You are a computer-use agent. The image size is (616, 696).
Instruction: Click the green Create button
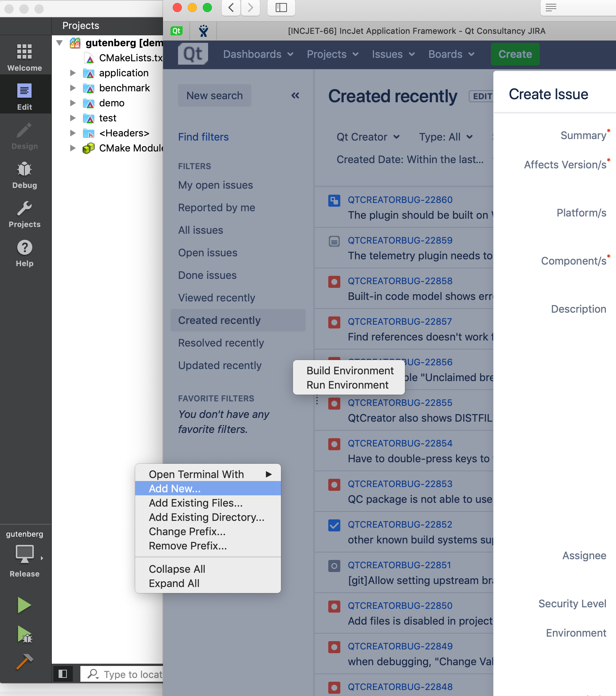(x=515, y=54)
